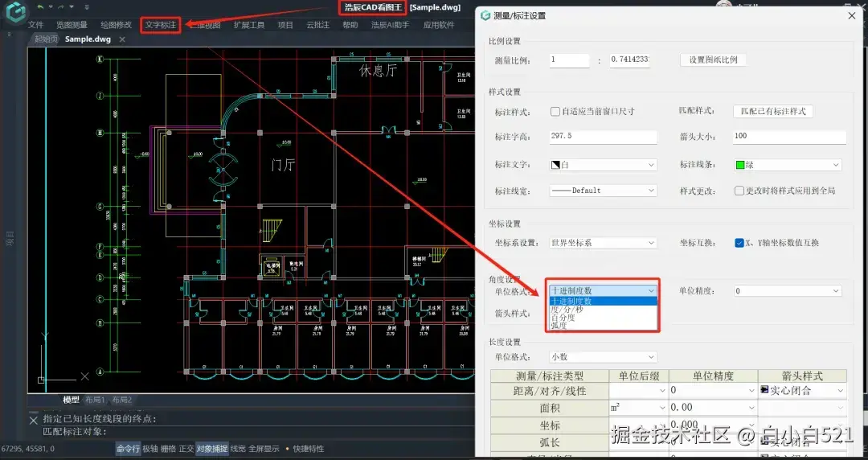Switch to the 起始页 tab

tap(45, 39)
